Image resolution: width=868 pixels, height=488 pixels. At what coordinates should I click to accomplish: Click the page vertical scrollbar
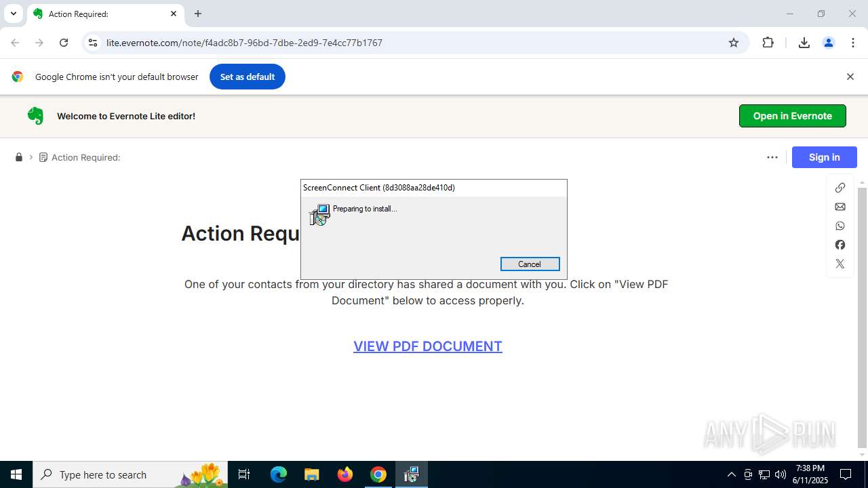(x=863, y=319)
